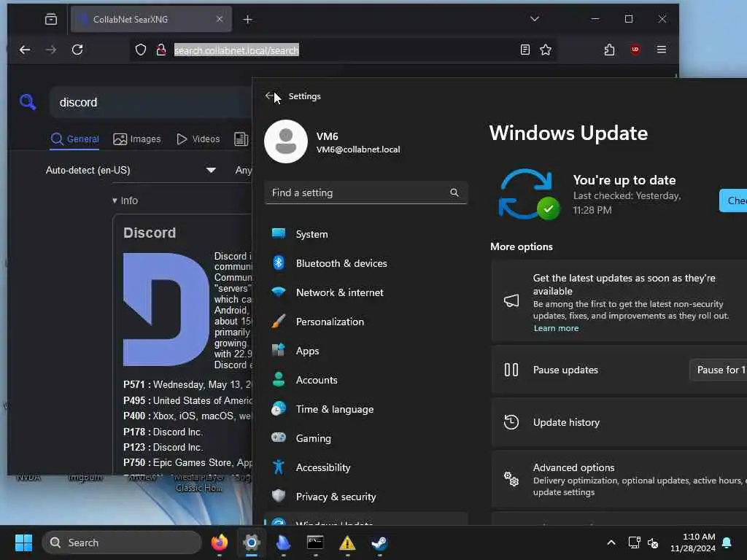Image resolution: width=747 pixels, height=560 pixels.
Task: Open Firefox recent browsing view icon
Action: point(51,20)
